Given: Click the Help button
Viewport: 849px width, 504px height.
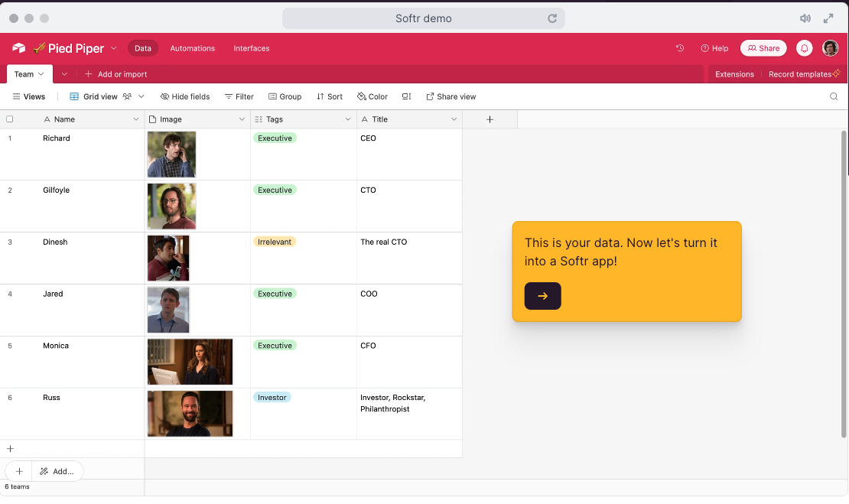Looking at the screenshot, I should pos(714,48).
